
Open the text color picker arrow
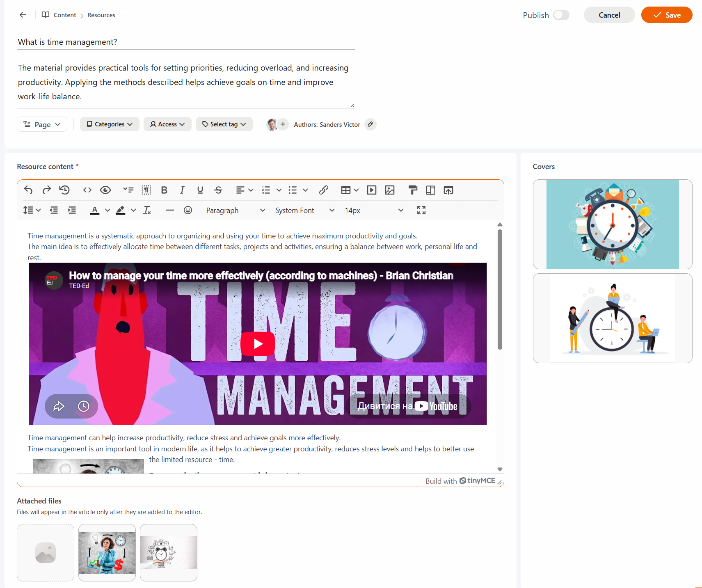pos(107,210)
